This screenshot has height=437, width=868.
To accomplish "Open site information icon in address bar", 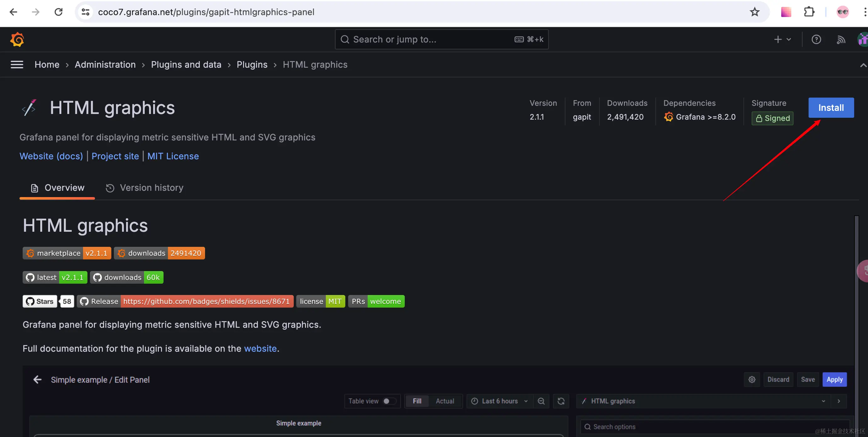I will coord(86,12).
